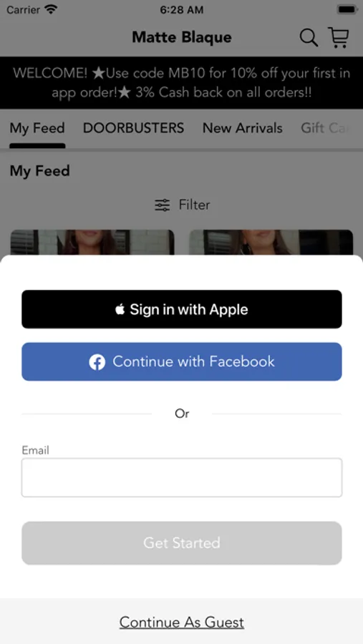363x644 pixels.
Task: Sign in with Apple
Action: [x=182, y=309]
